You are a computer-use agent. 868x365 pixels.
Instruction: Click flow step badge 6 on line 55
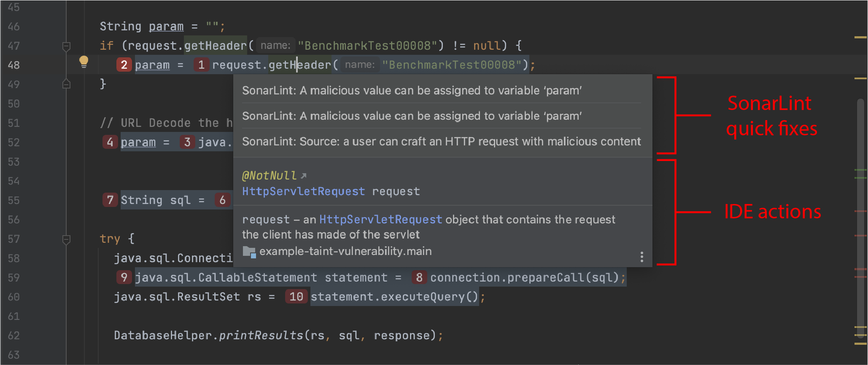[x=222, y=200]
